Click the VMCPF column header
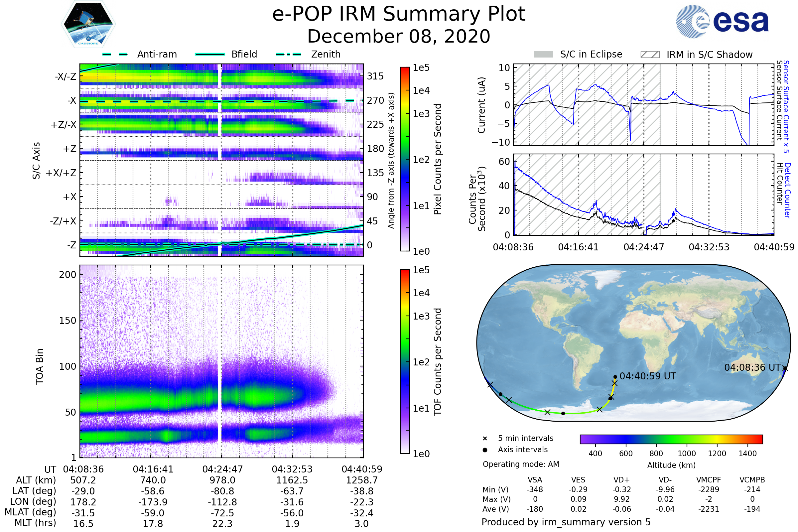Screen dimensions: 798x532 coord(709,480)
